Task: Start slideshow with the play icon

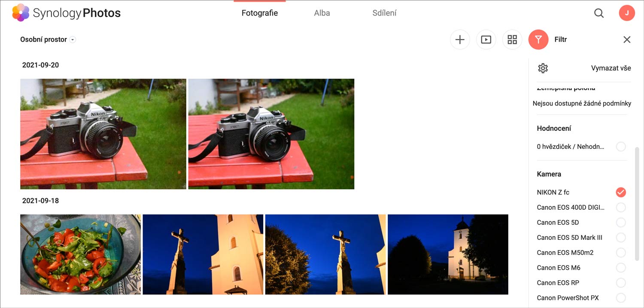Action: pos(486,40)
